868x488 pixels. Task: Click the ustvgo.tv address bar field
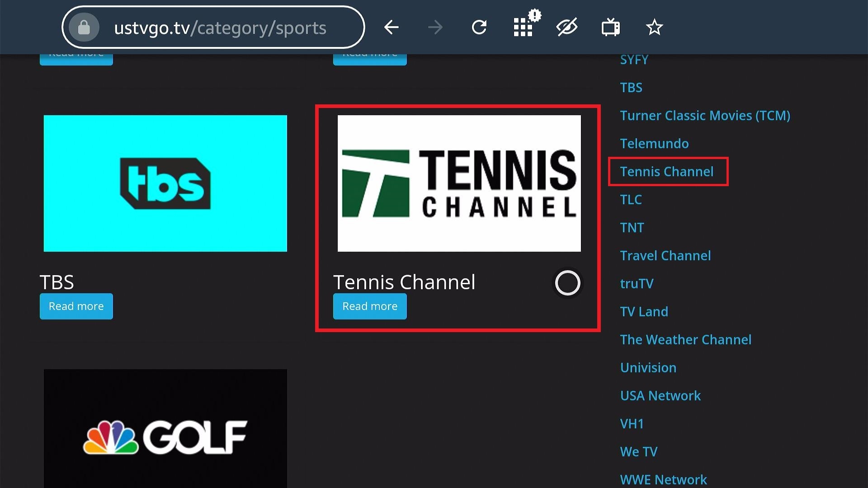[213, 28]
